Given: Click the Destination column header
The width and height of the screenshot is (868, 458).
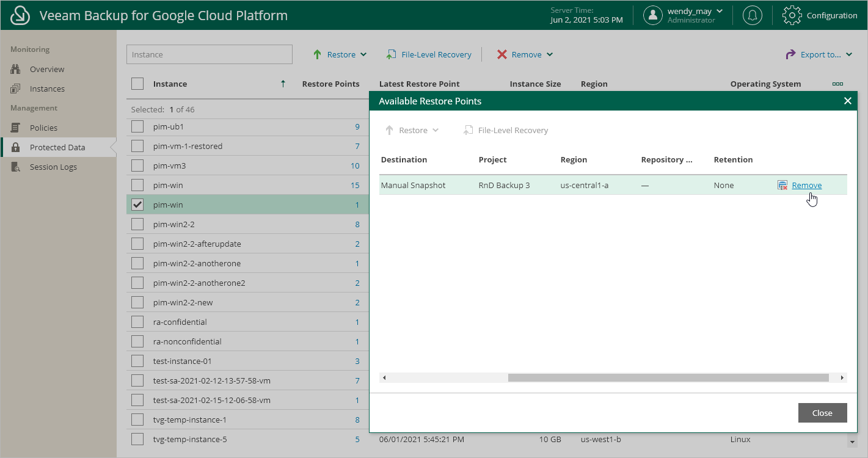Looking at the screenshot, I should point(404,159).
